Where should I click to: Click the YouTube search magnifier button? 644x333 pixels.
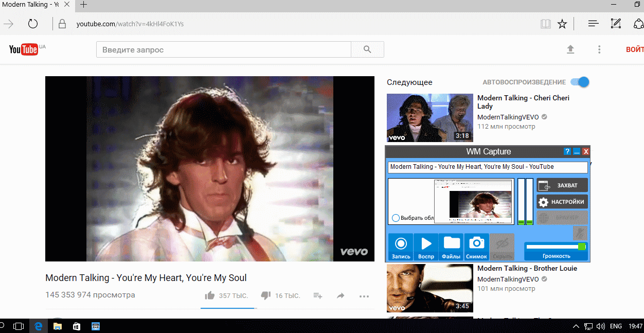coord(367,49)
